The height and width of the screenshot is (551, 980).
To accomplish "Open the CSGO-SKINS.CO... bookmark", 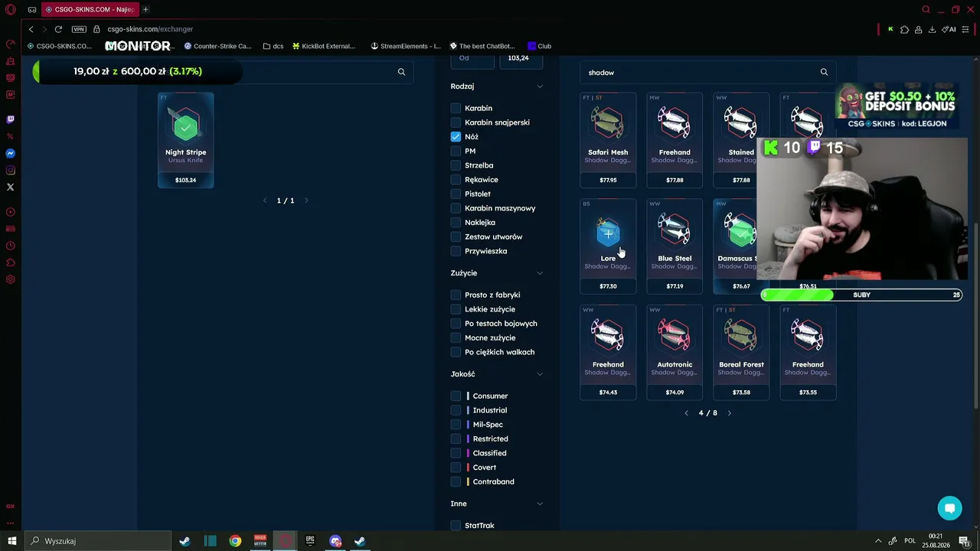I will pos(59,46).
